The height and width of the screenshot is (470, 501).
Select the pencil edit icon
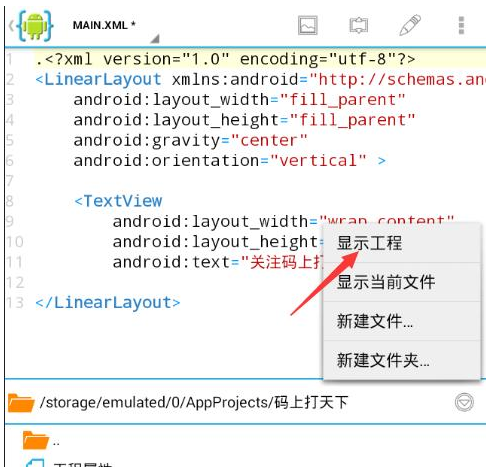410,25
